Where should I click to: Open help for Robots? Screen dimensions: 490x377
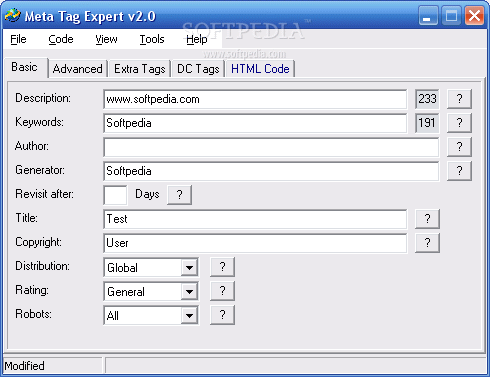pos(222,315)
